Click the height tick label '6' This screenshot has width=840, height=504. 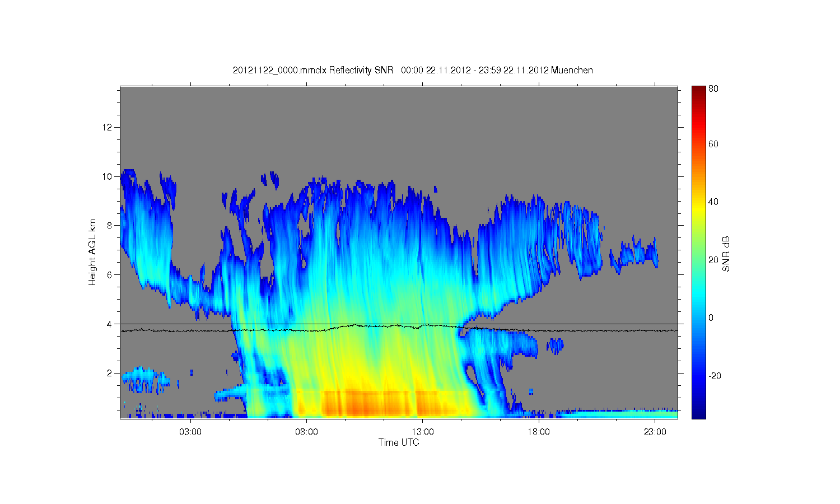[110, 274]
